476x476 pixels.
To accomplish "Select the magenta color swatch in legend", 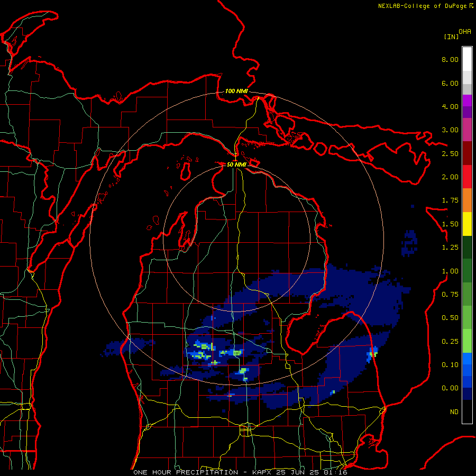I will pyautogui.click(x=467, y=100).
